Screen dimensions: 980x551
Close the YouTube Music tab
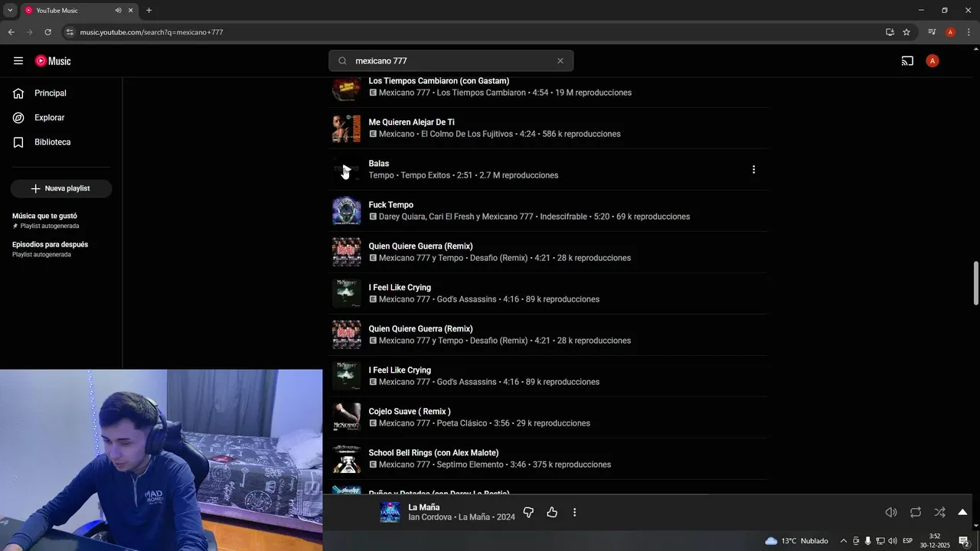[131, 11]
